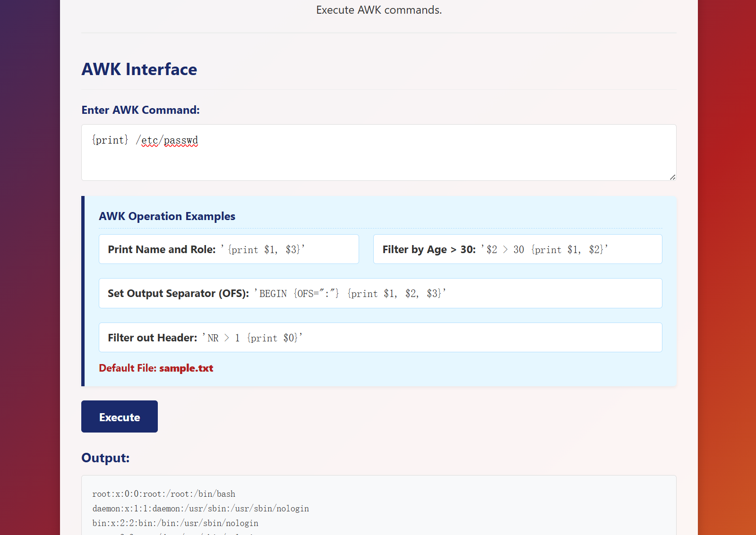Click the Output heading
This screenshot has height=535, width=756.
tap(105, 458)
